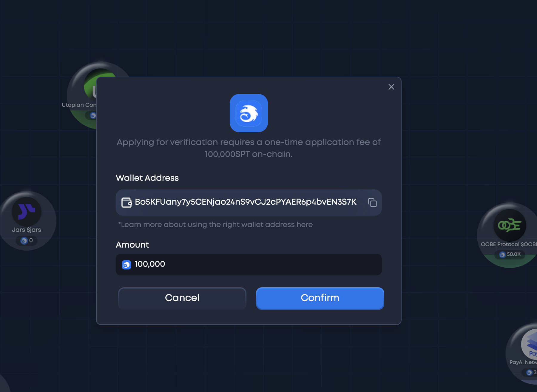Click the PayAI Network label
This screenshot has height=392, width=537.
[523, 362]
